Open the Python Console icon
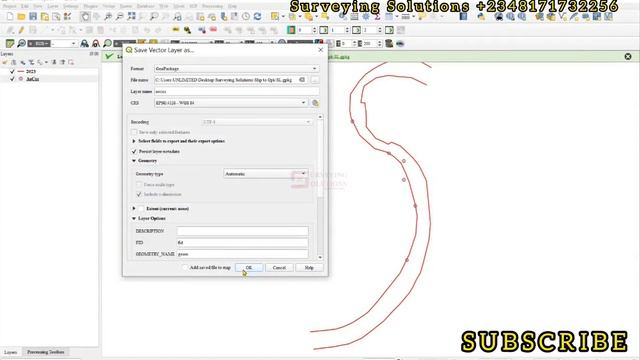Screen dimensions: 640x360 point(481,17)
